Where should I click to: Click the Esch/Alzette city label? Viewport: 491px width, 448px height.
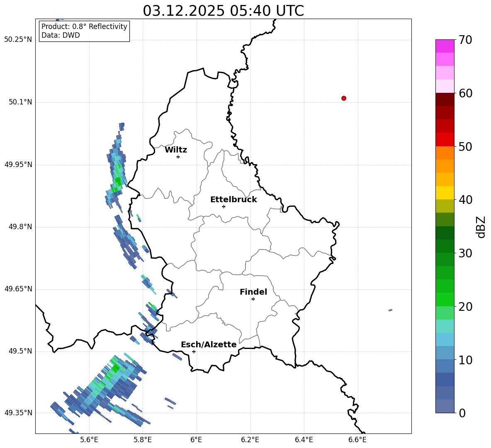point(209,344)
